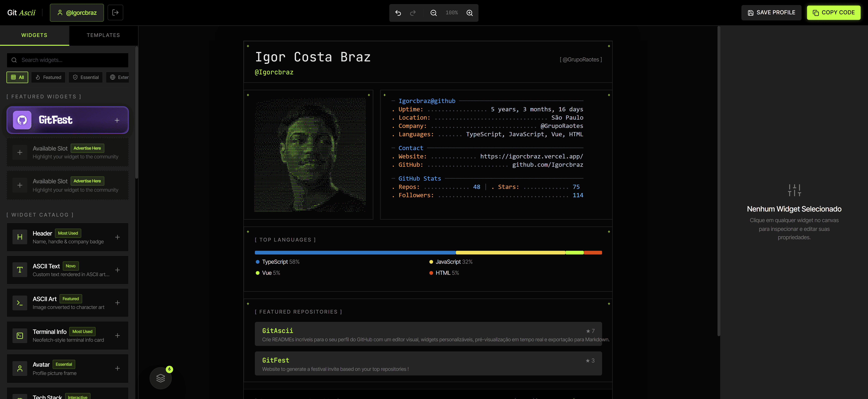Click the redo arrow icon
This screenshot has height=399, width=868.
[413, 13]
